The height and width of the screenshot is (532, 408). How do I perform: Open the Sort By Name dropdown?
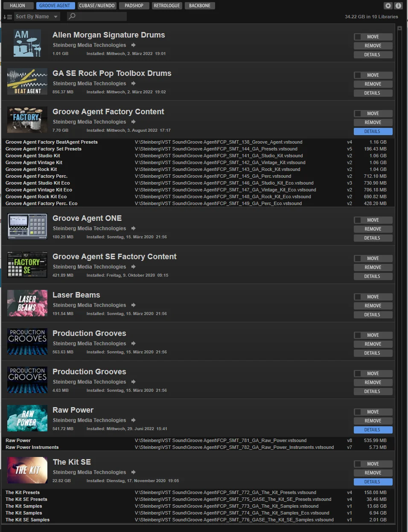tap(37, 17)
